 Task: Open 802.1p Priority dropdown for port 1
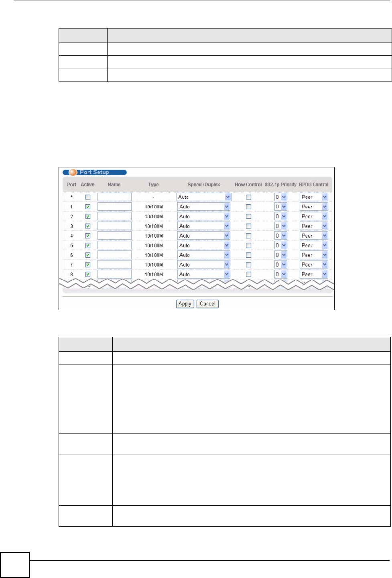click(x=281, y=207)
